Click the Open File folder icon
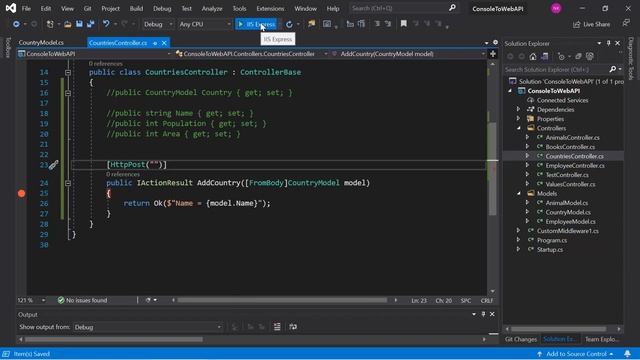 pyautogui.click(x=68, y=24)
